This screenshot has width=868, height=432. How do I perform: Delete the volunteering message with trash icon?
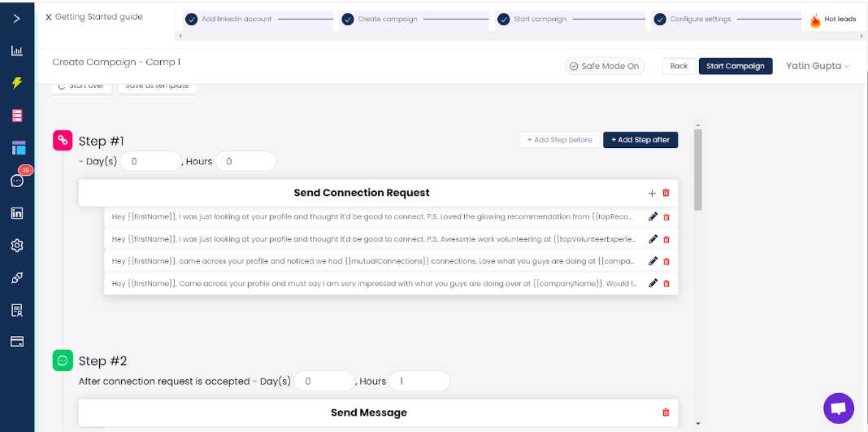[666, 239]
